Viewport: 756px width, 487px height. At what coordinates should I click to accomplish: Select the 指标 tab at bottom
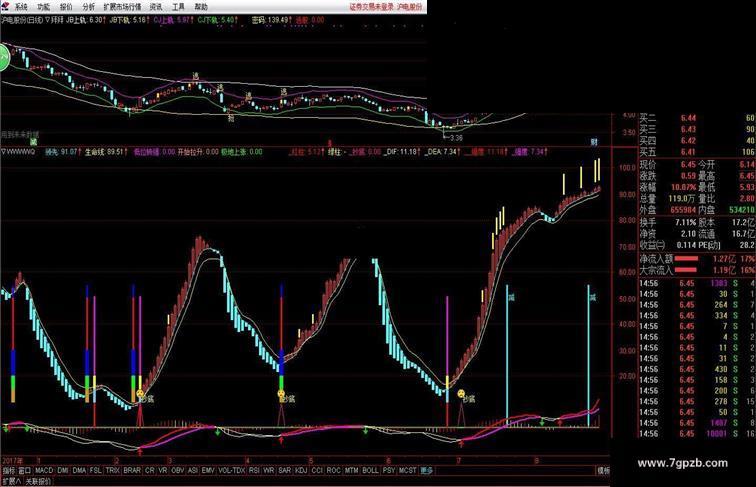[9, 470]
